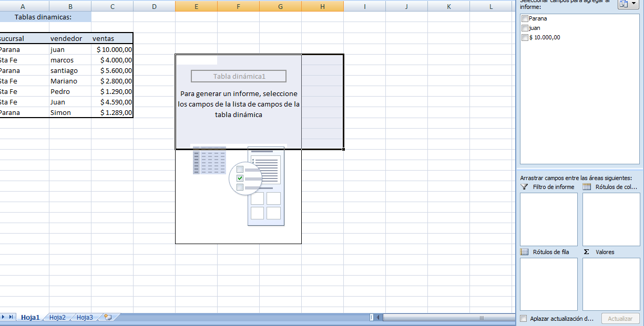Select the cell containing 'marcos'
This screenshot has height=326, width=644.
(x=70, y=60)
